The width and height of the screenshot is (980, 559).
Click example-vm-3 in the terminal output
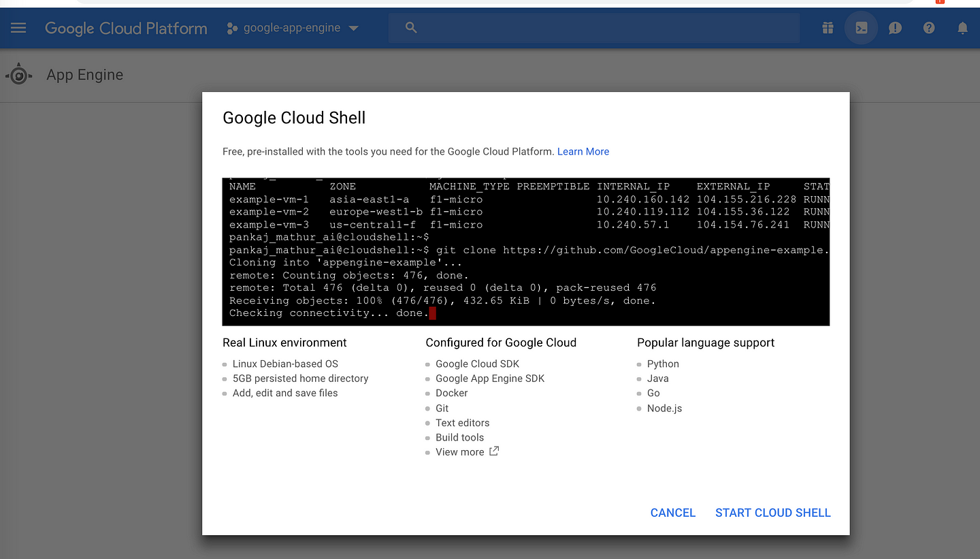click(269, 225)
